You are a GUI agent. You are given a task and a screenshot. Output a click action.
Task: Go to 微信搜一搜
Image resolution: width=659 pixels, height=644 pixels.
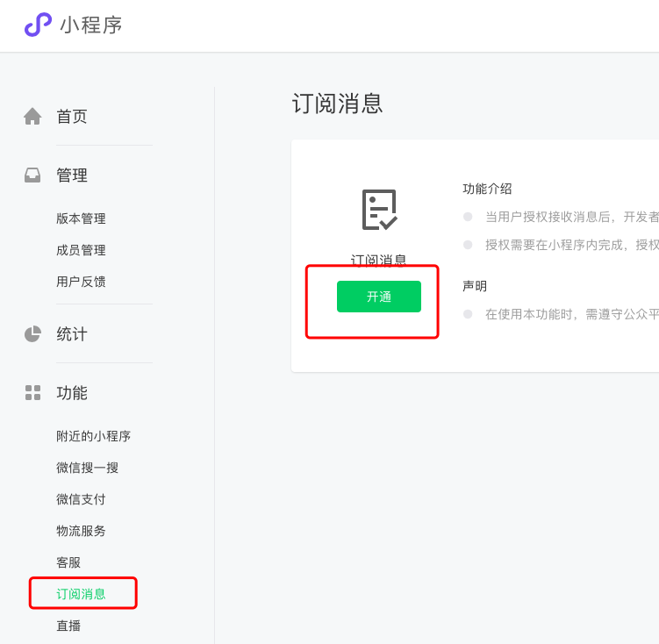point(88,468)
